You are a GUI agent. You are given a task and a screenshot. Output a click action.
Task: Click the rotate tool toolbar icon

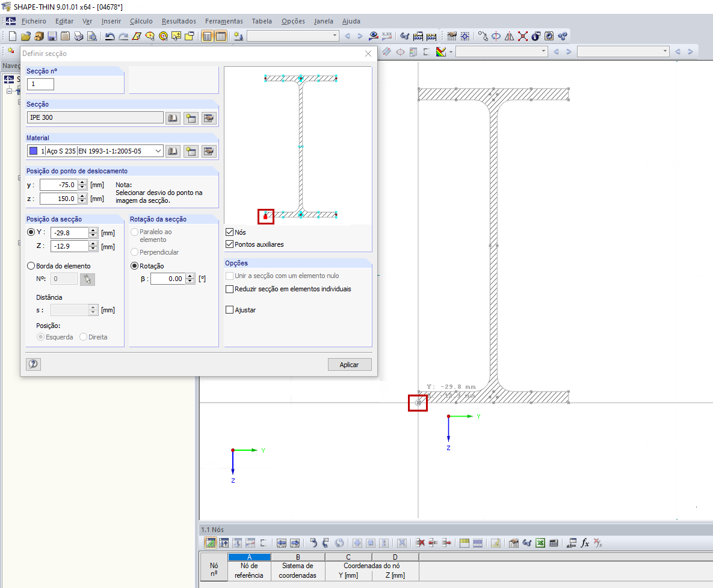496,36
